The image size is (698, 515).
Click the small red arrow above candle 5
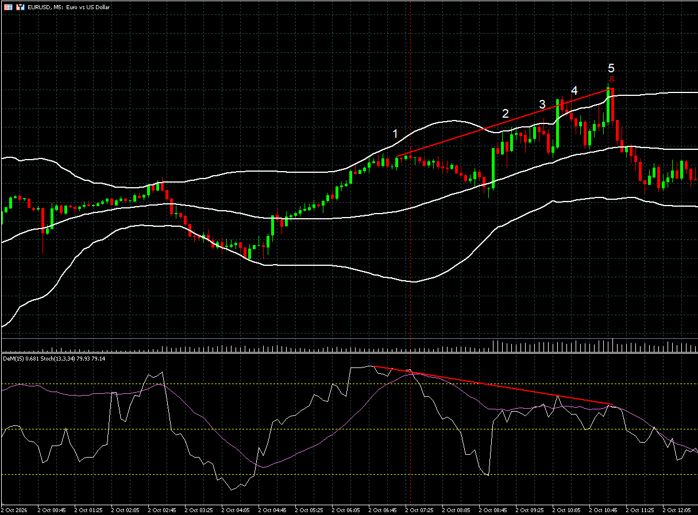click(x=612, y=79)
